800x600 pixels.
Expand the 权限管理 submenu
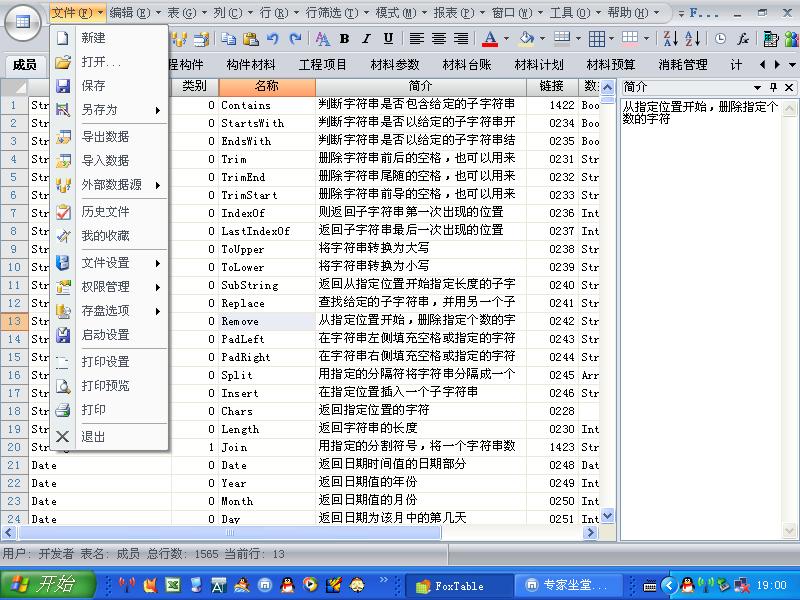pos(109,287)
